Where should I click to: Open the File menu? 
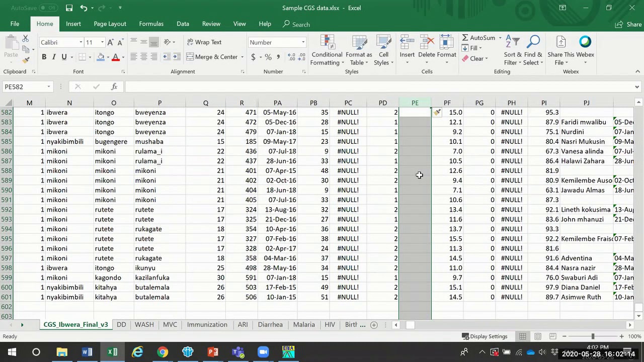[x=15, y=24]
